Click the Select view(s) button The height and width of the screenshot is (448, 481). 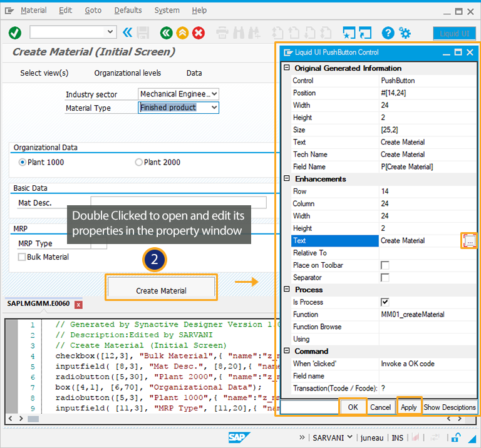pos(44,73)
